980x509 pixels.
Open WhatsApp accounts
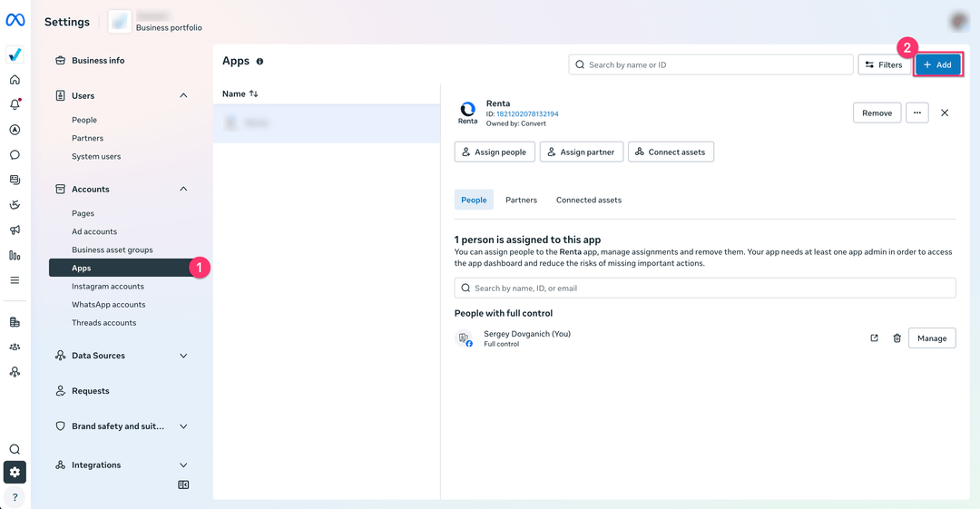click(x=109, y=305)
